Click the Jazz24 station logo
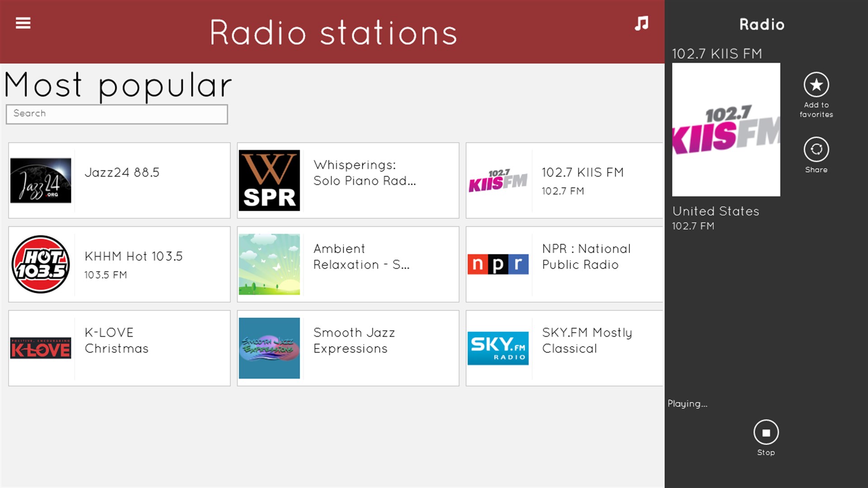868x488 pixels. click(41, 180)
